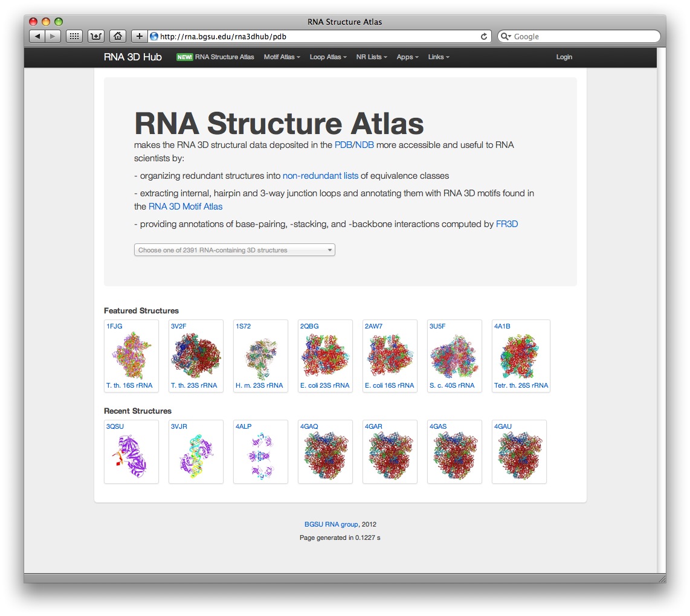Click the browser forward arrow button
The width and height of the screenshot is (690, 616).
(x=53, y=36)
